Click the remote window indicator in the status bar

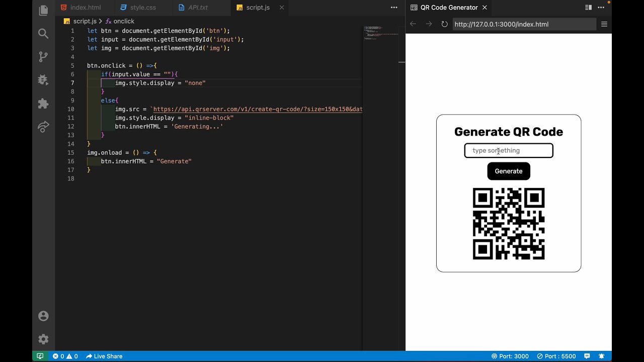tap(40, 356)
